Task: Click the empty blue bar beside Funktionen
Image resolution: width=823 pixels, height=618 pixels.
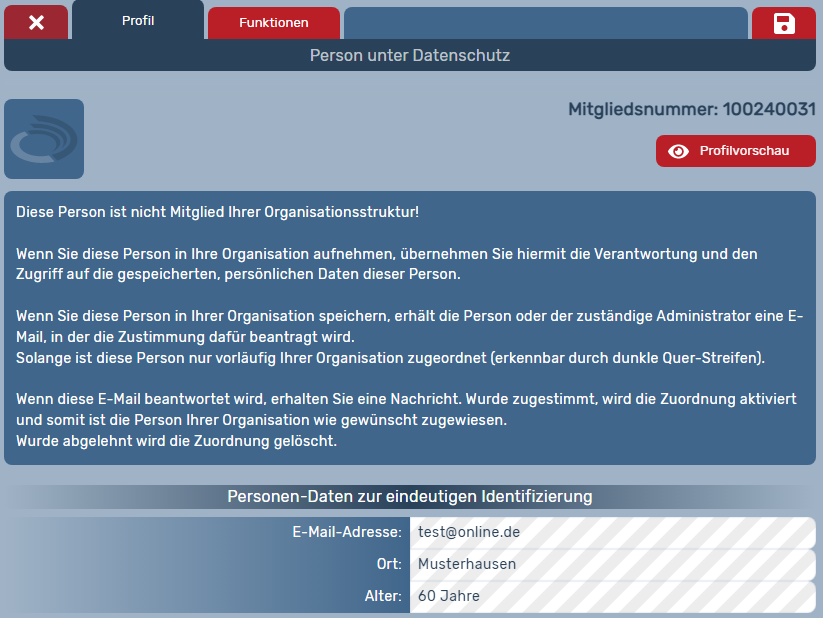Action: pos(545,22)
